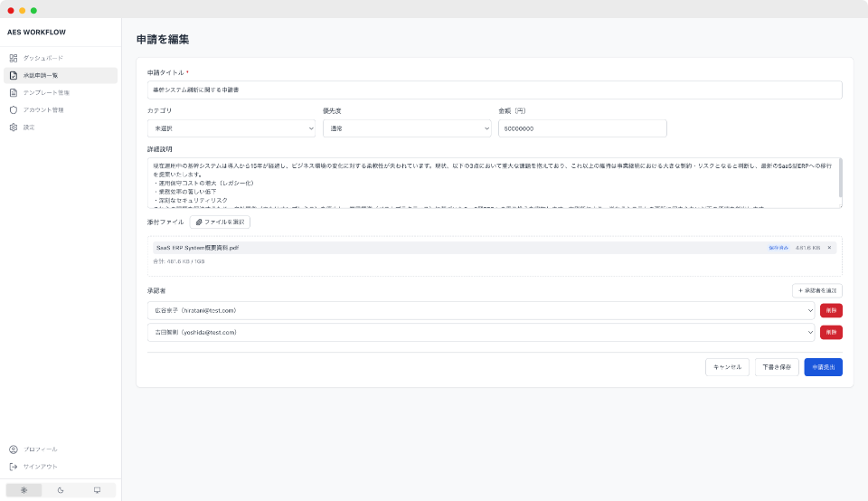This screenshot has width=868, height=501.
Task: Open 設定 via the gear icon
Action: (x=14, y=127)
